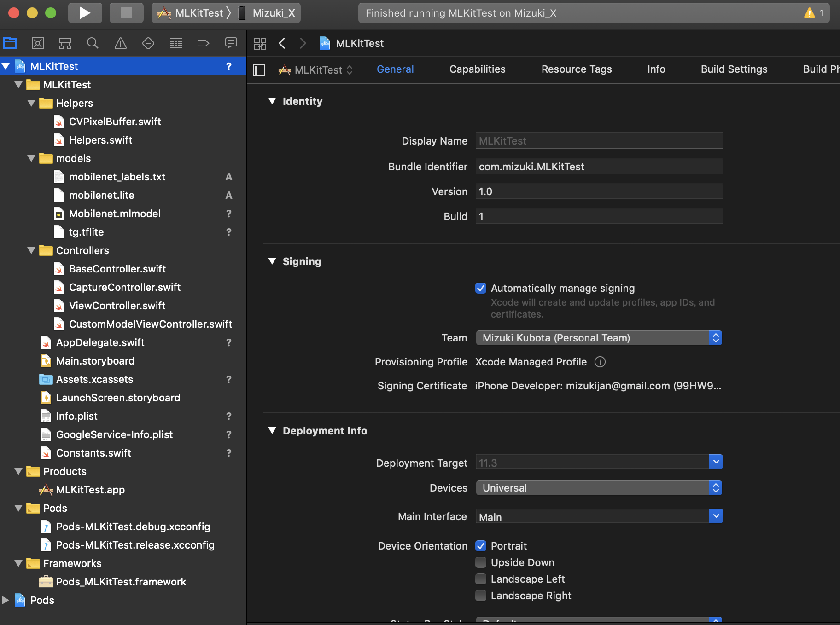This screenshot has width=840, height=625.
Task: Open the Report navigator icon
Action: pyautogui.click(x=231, y=43)
